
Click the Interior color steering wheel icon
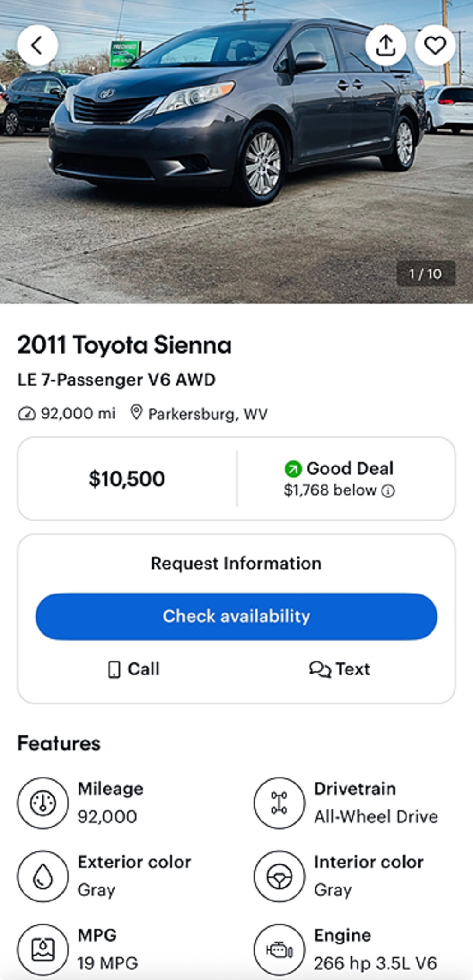click(x=279, y=876)
